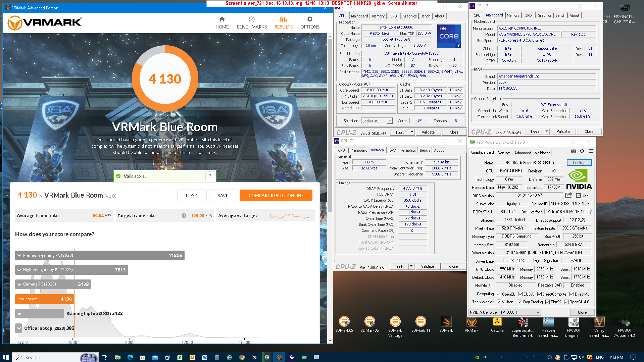Click COMPARE RESULT ONLINE button

coord(276,196)
